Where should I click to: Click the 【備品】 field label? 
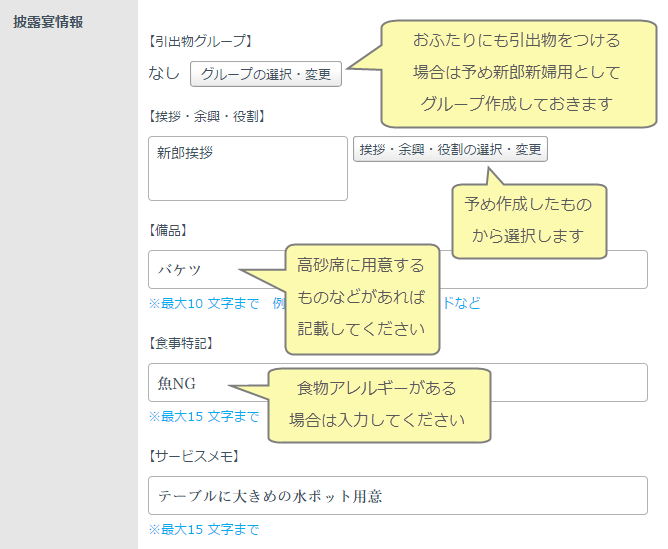pyautogui.click(x=167, y=230)
